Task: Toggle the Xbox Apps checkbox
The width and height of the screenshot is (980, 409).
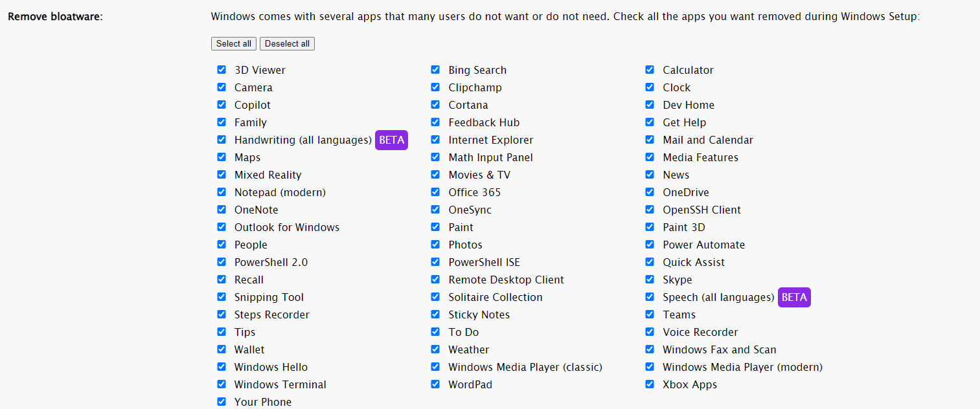Action: click(x=650, y=384)
